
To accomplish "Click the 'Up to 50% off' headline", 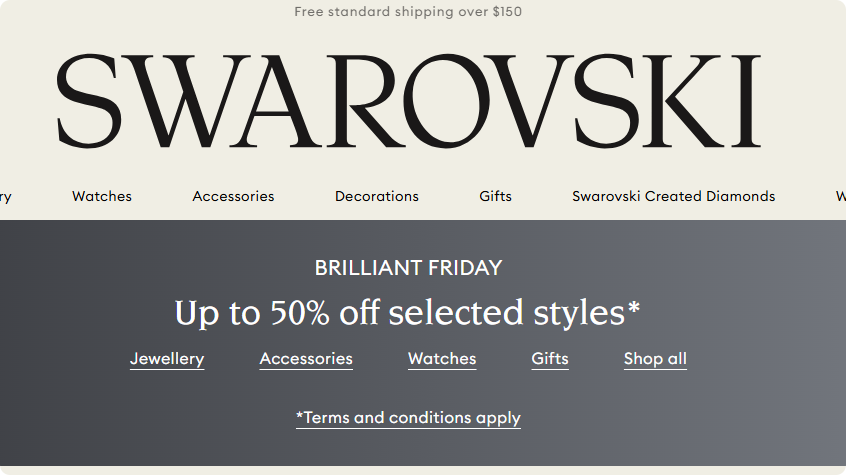I will (x=407, y=313).
